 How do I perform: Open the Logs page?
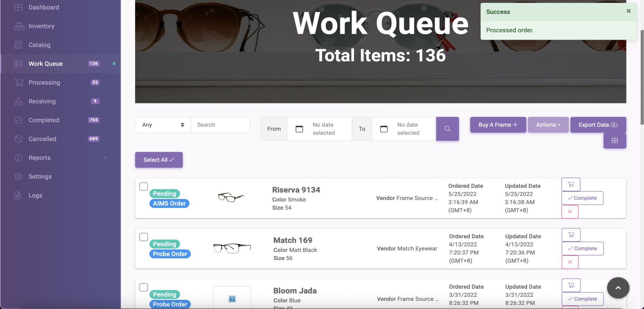pos(35,195)
